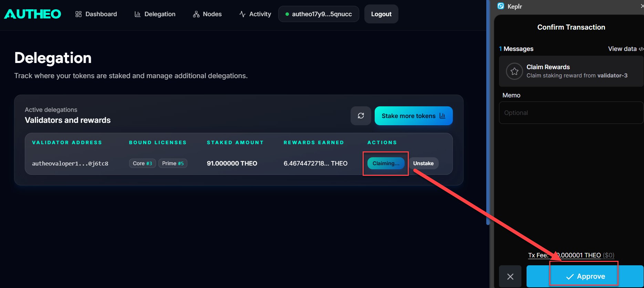Screen dimensions: 644x288
Task: Click the page vertical scrollbar
Action: click(x=488, y=113)
